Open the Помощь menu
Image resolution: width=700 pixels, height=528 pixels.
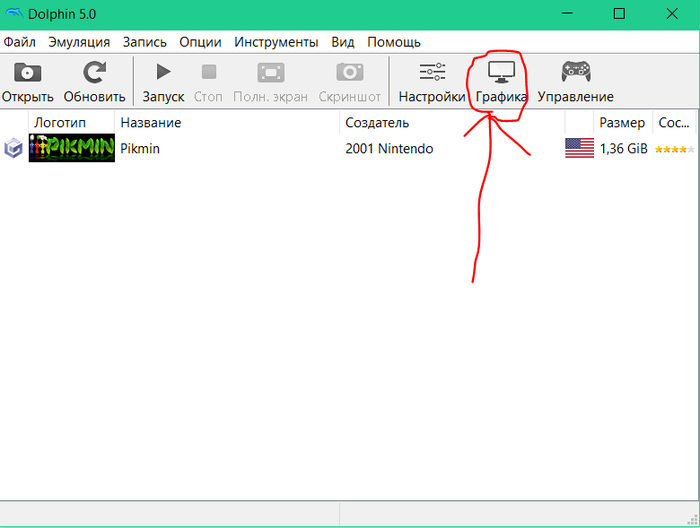393,42
